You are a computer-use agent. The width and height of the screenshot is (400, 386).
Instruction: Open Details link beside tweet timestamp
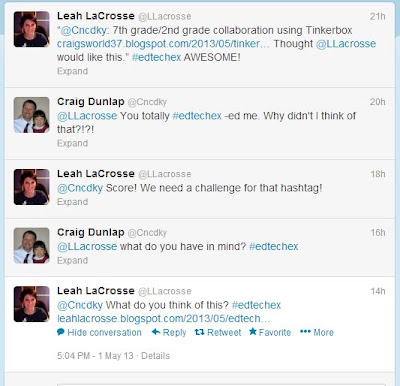(x=155, y=356)
